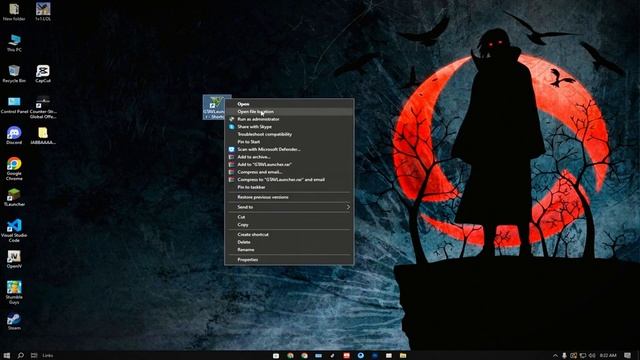Viewport: 640px width, 360px height.
Task: Select the Discord desktop icon
Action: coord(14,136)
